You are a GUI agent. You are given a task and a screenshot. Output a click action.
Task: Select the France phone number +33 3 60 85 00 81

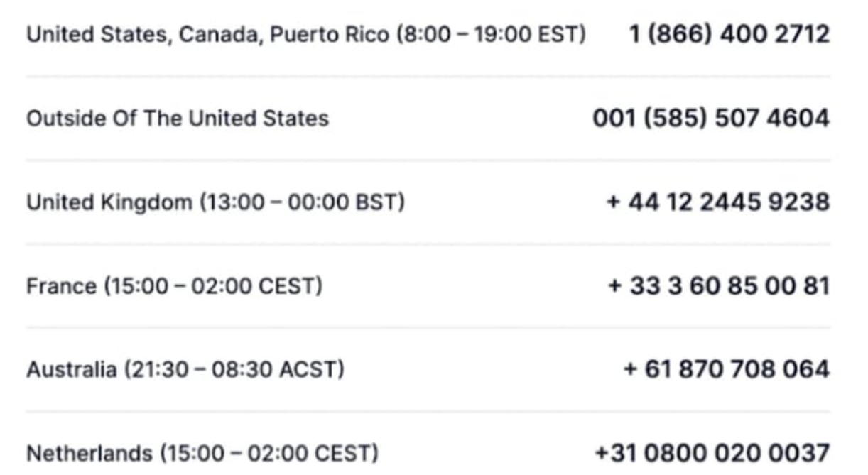point(719,286)
